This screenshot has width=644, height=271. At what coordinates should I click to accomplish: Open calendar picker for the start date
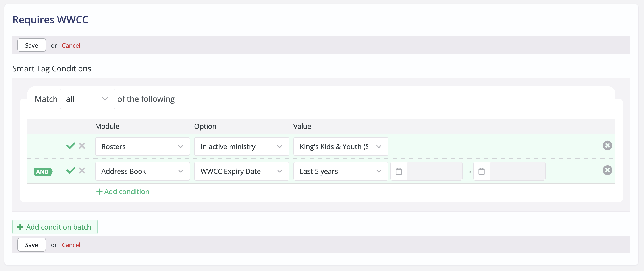398,171
